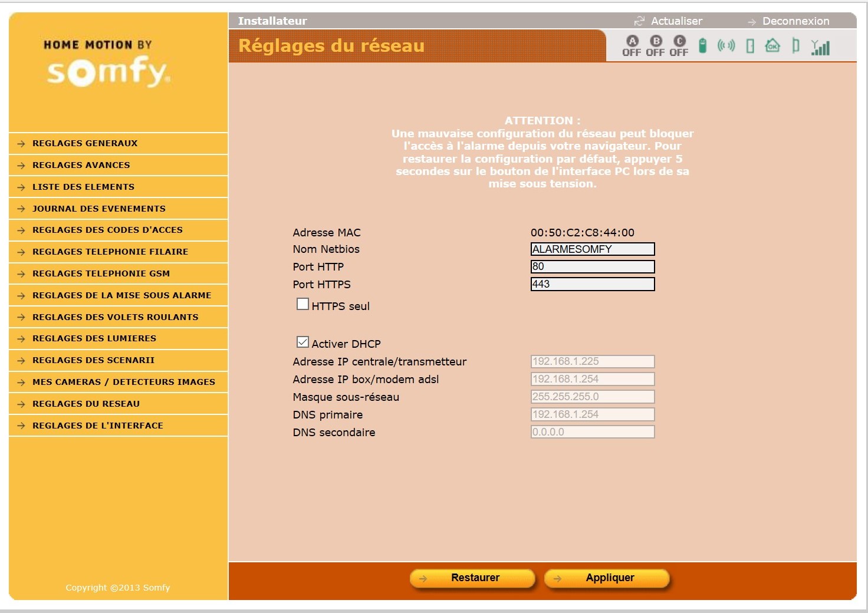Screen dimensions: 868x613
Task: Click the radio wave communication icon
Action: (726, 45)
